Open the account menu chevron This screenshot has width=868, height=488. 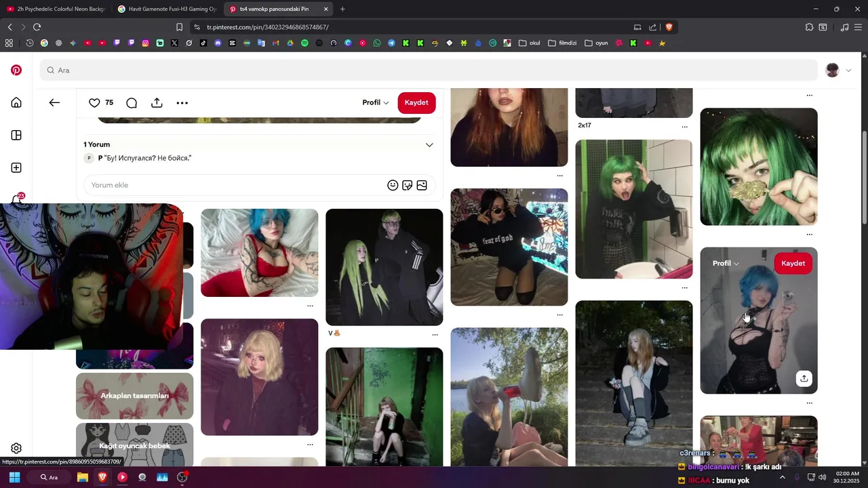[848, 70]
